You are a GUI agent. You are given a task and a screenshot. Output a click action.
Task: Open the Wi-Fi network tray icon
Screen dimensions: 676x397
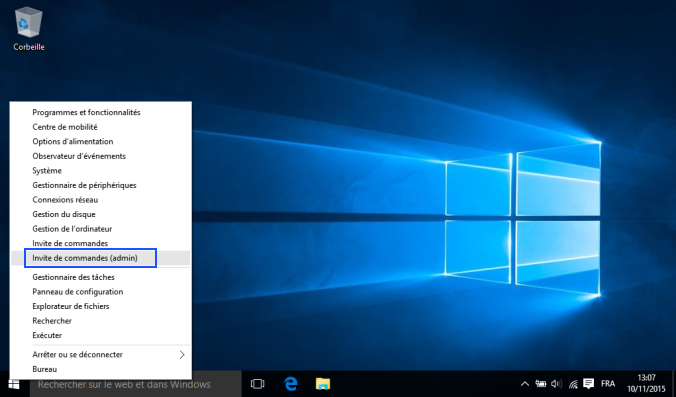pyautogui.click(x=573, y=384)
